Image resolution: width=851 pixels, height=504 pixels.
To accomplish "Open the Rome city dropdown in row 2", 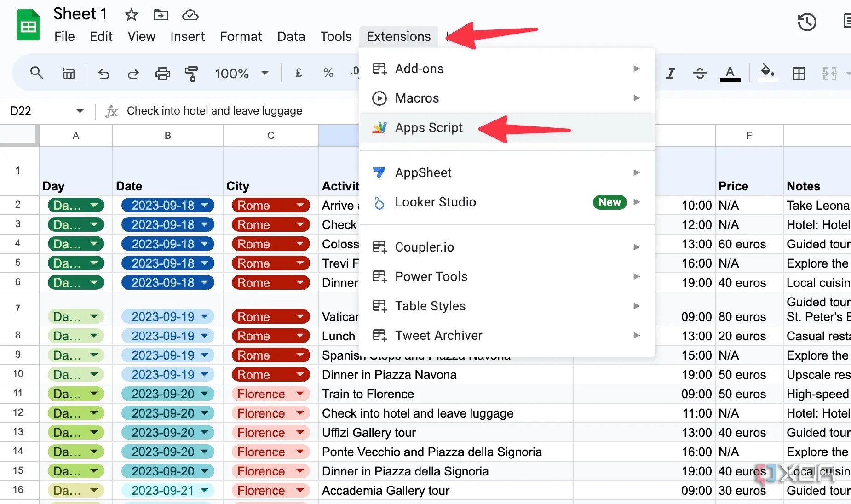I will click(x=300, y=205).
